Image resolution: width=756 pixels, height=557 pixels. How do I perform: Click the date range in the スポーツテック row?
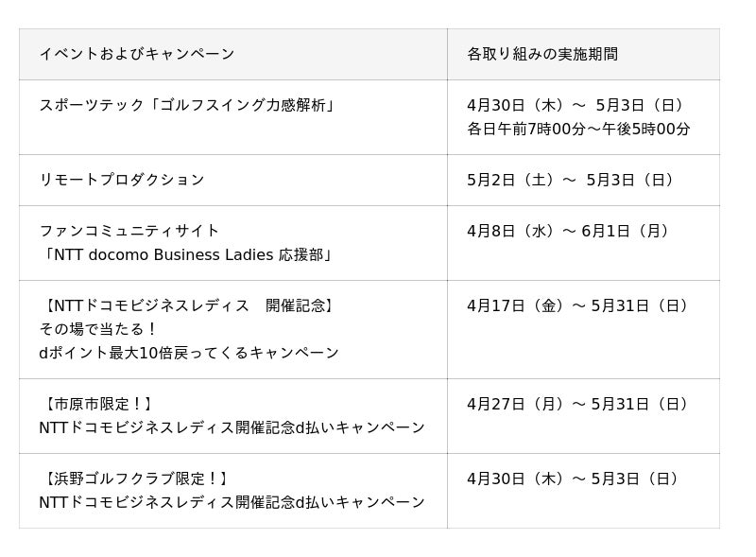577,105
